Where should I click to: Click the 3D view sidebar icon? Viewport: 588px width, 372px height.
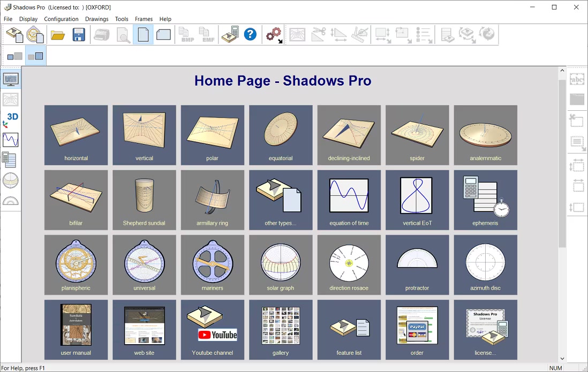11,119
